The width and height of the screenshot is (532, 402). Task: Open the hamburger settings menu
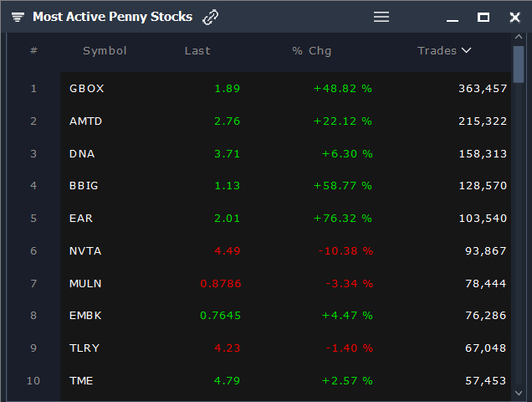point(381,17)
